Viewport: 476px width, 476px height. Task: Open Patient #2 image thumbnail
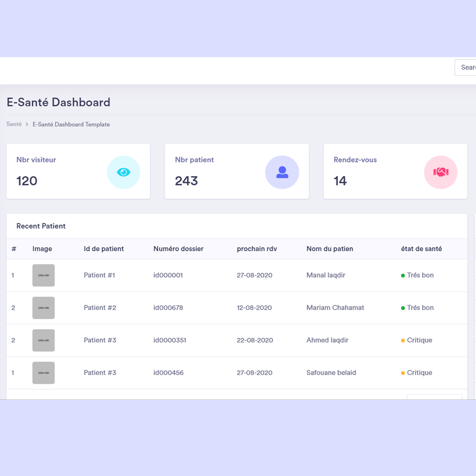tap(44, 308)
